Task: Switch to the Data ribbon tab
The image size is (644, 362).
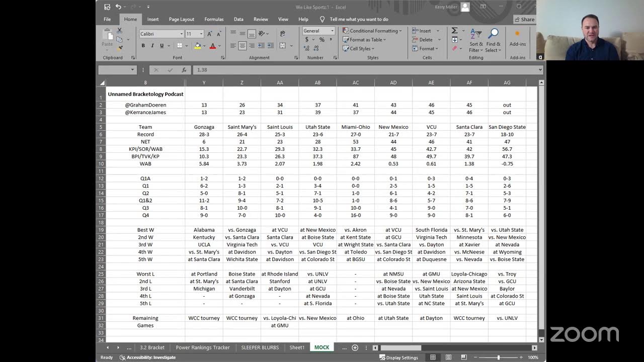Action: click(238, 20)
